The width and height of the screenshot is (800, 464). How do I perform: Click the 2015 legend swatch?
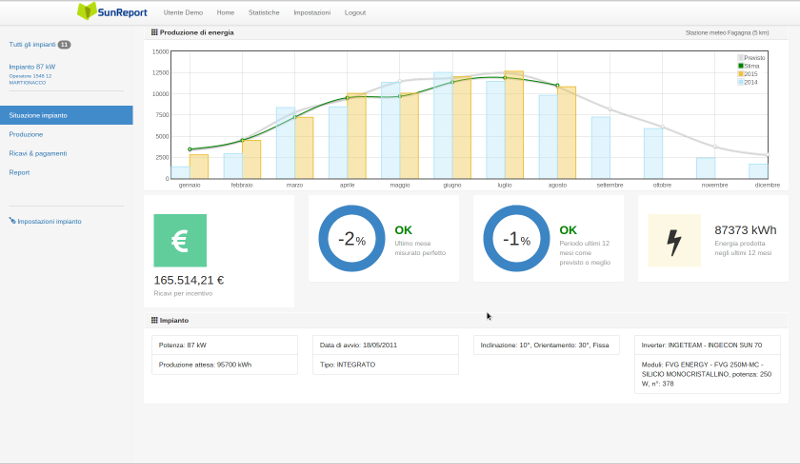[x=740, y=74]
